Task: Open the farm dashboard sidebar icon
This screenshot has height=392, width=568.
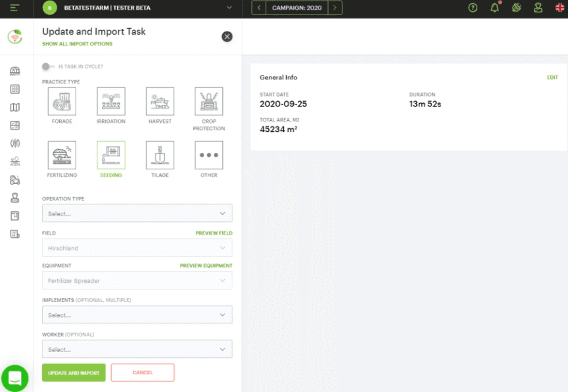Action: pyautogui.click(x=15, y=71)
